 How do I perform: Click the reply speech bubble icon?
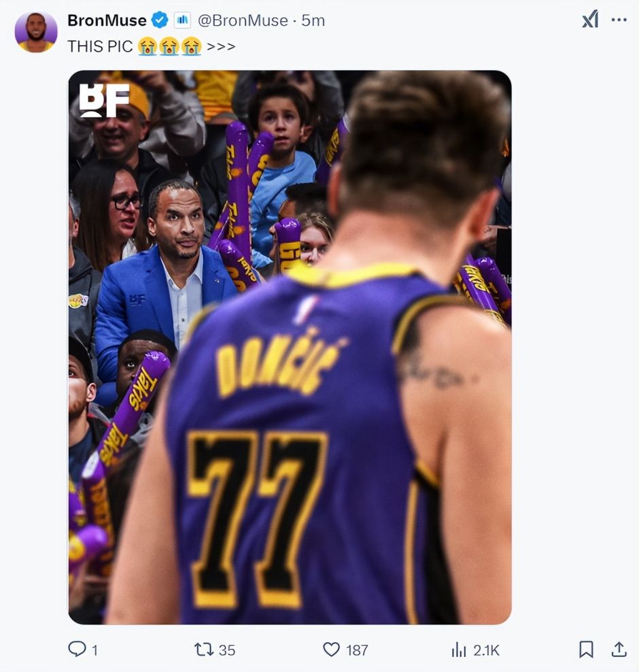(77, 650)
